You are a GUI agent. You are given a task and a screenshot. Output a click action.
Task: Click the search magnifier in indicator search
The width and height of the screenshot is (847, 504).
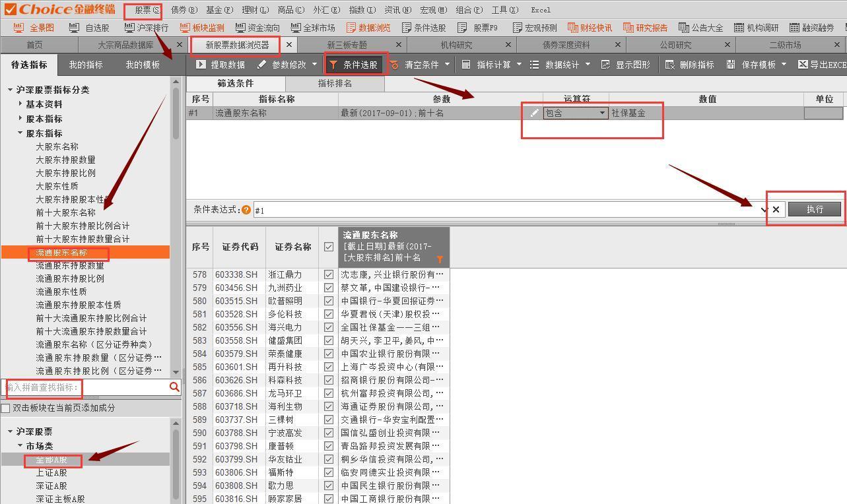click(174, 387)
